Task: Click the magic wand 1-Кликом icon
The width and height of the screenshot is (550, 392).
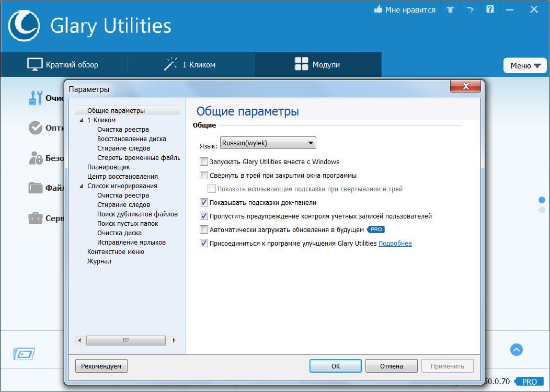Action: click(x=171, y=64)
